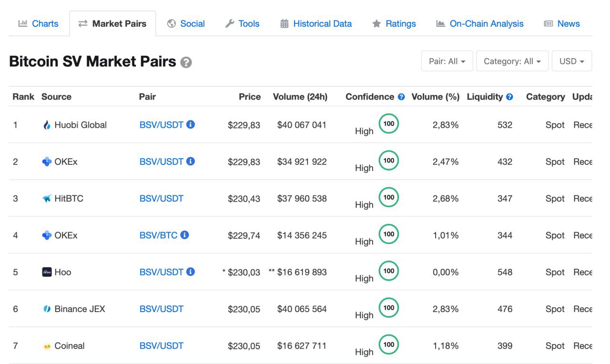This screenshot has width=610, height=364.
Task: Click the Hoo exchange logo
Action: point(47,272)
